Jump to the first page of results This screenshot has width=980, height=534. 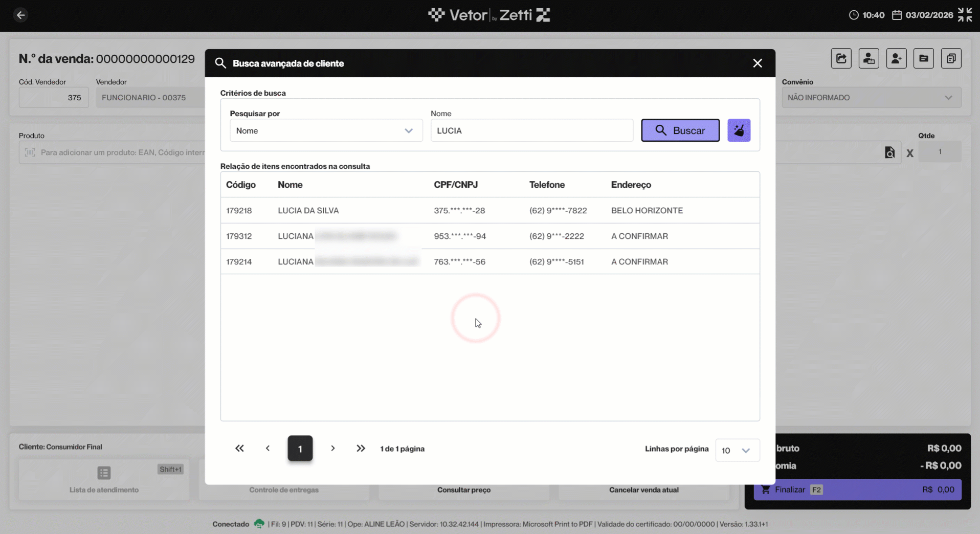[239, 449]
